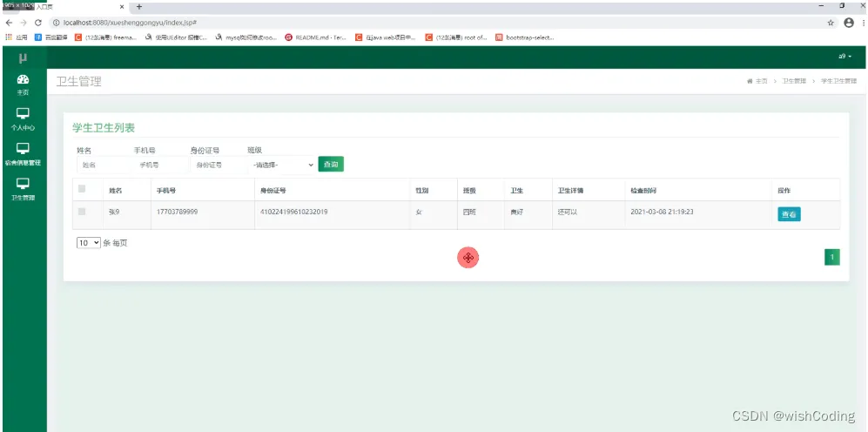Click the 查看 button for 张9

click(x=789, y=214)
